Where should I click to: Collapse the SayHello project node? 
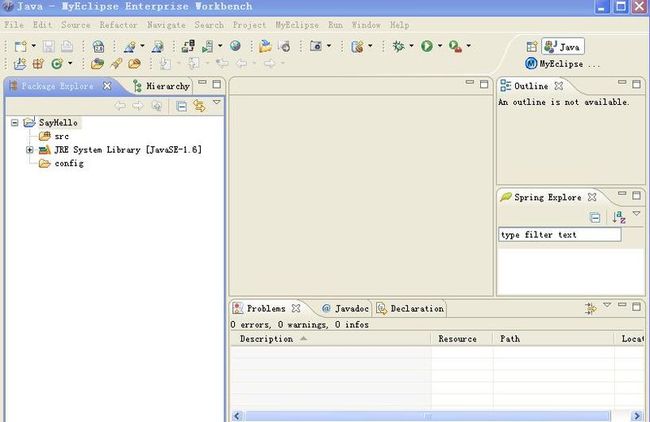(15, 123)
